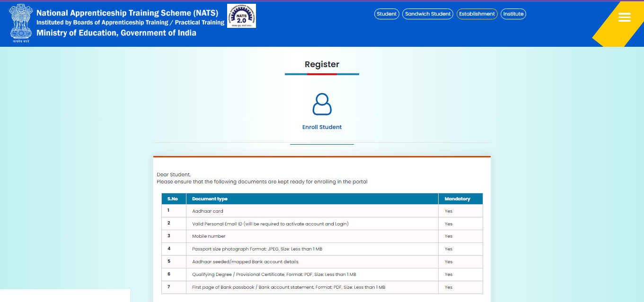Choose the Institute option in header
This screenshot has width=644, height=302.
[x=513, y=14]
